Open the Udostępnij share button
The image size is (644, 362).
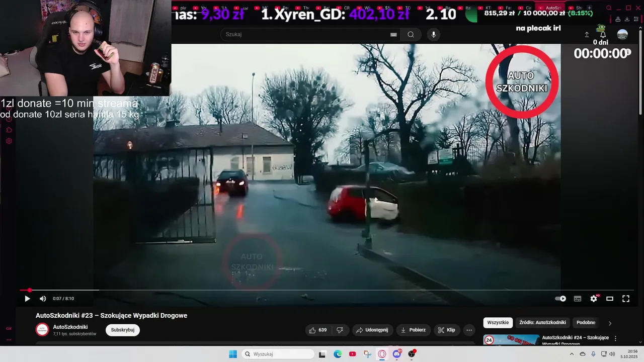(x=372, y=330)
